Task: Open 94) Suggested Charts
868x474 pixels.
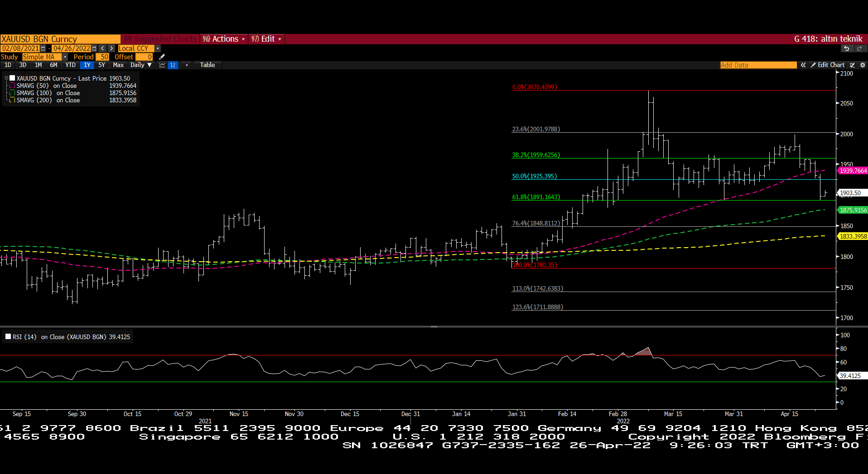Action: 160,39
